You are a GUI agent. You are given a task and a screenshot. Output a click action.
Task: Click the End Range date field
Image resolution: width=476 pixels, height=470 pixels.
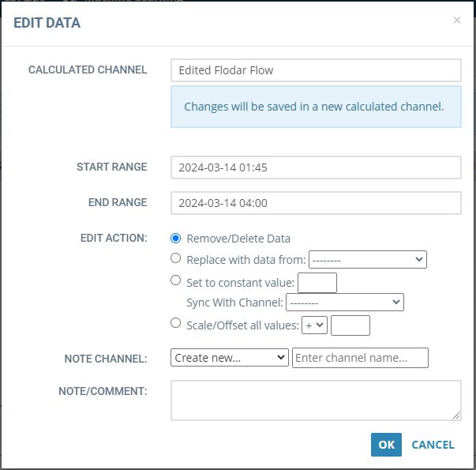(x=316, y=203)
